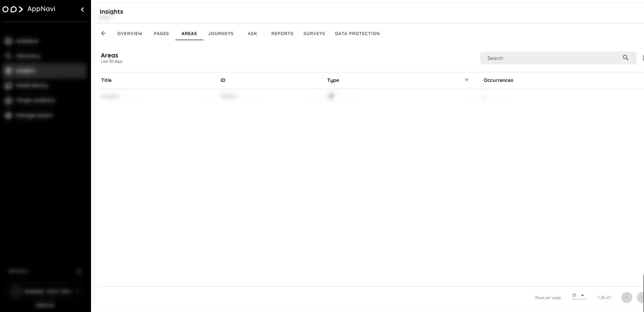The width and height of the screenshot is (644, 312).
Task: Select the Areas tab
Action: [x=189, y=34]
